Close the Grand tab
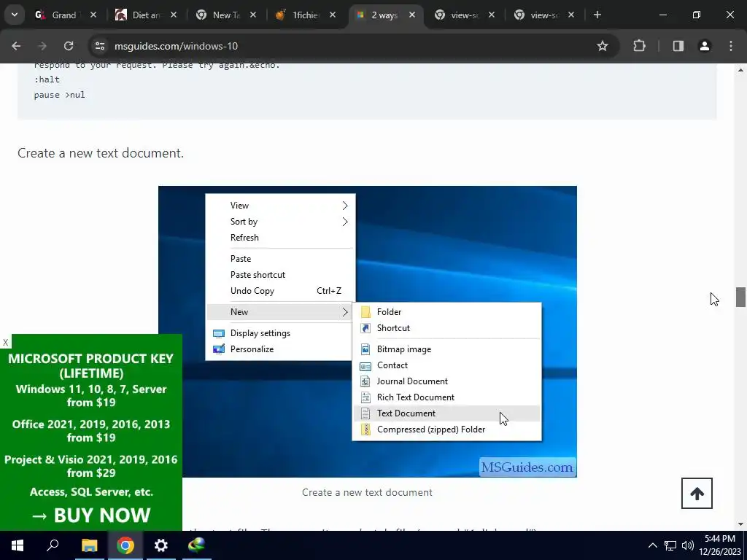 pyautogui.click(x=93, y=15)
